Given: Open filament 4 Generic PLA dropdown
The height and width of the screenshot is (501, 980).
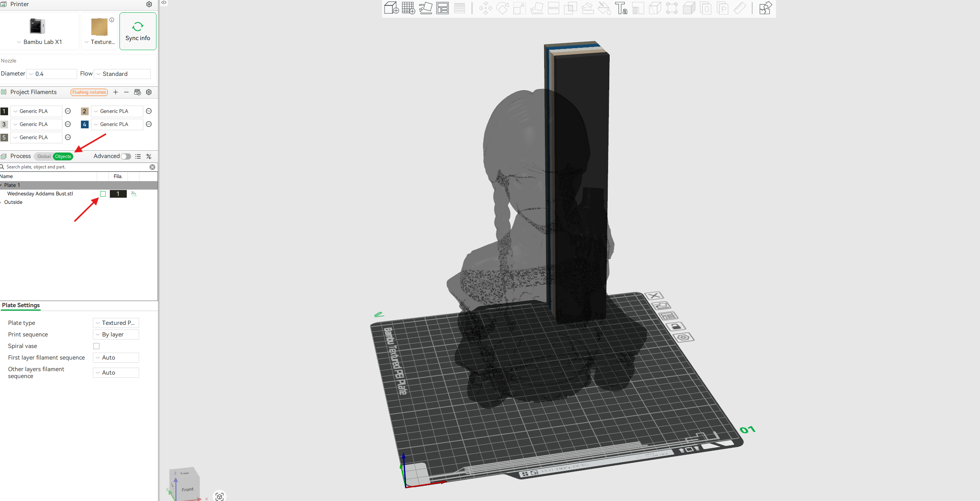Looking at the screenshot, I should 117,124.
